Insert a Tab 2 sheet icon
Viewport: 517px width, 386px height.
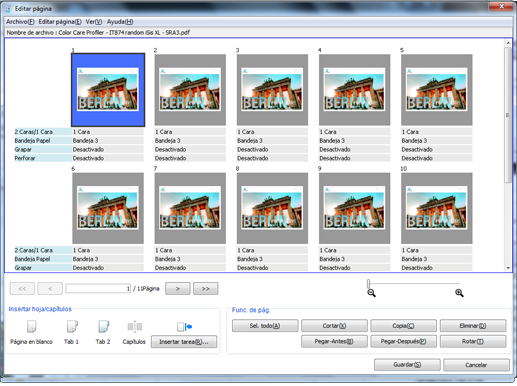(103, 326)
